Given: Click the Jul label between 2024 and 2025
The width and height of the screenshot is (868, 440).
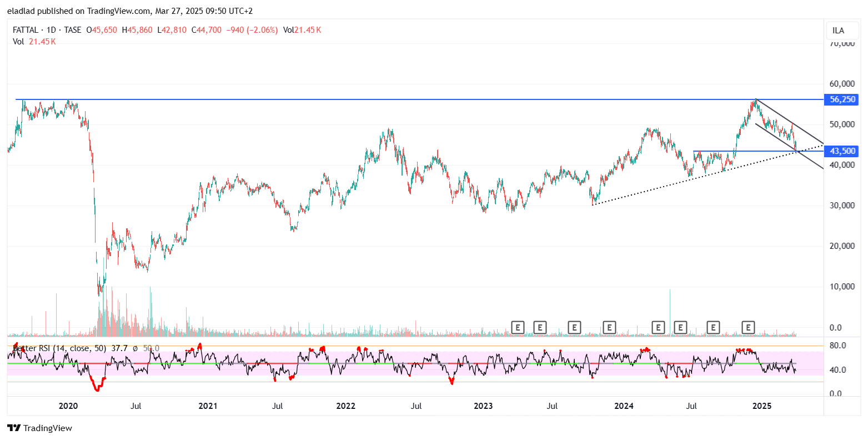Looking at the screenshot, I should click(x=691, y=406).
